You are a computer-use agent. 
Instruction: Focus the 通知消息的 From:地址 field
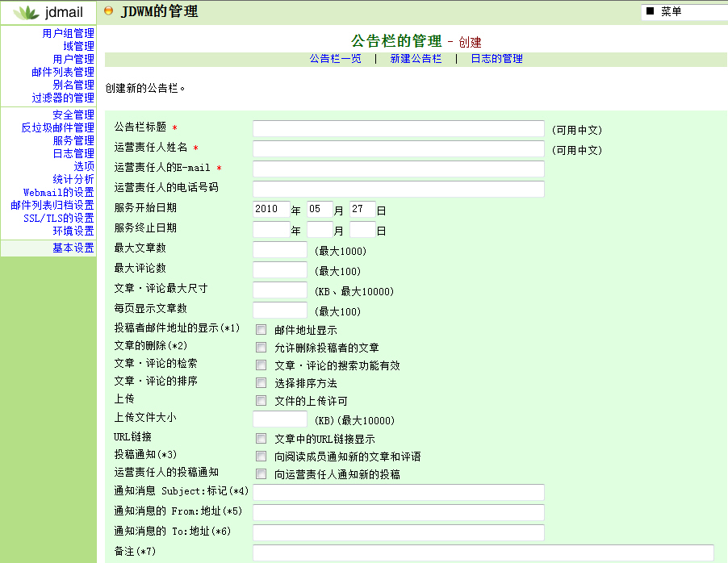399,512
